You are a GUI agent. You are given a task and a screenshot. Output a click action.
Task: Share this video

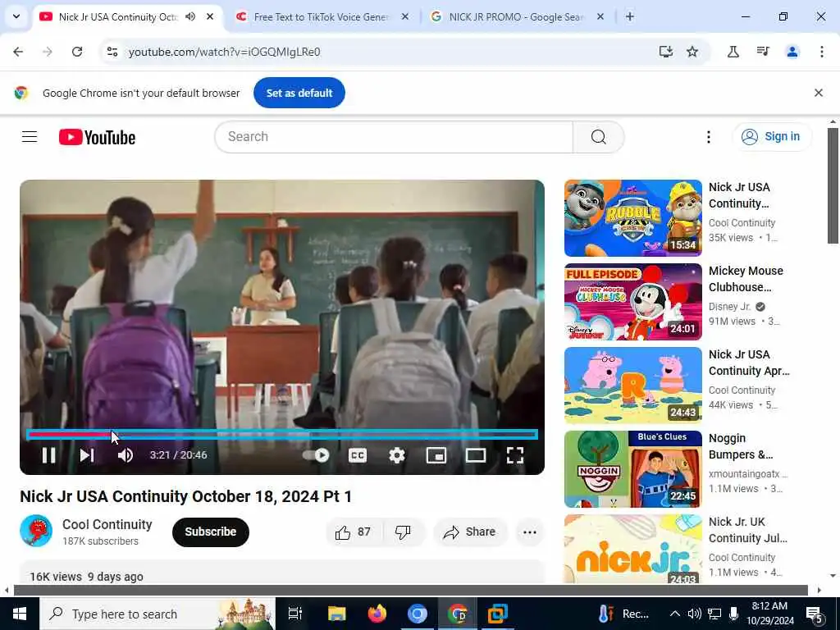[469, 532]
